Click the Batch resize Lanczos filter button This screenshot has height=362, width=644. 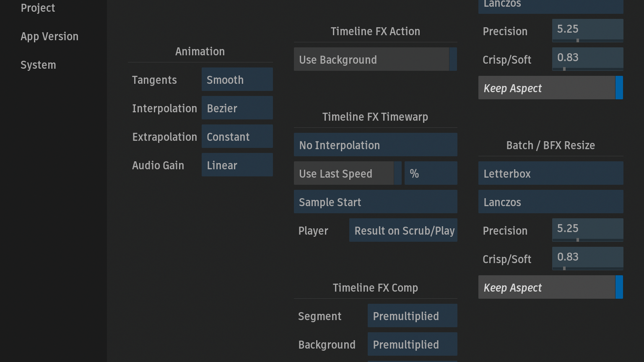click(x=550, y=202)
